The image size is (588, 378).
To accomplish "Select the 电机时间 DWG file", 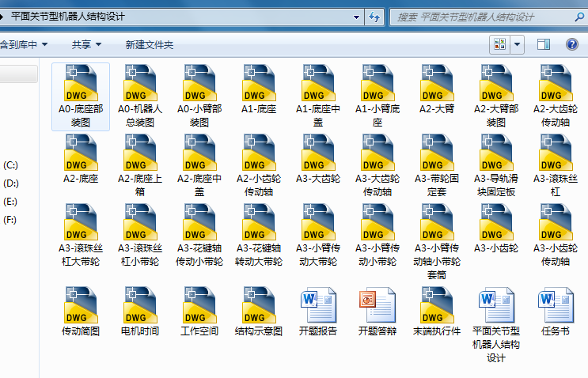I will pos(140,312).
